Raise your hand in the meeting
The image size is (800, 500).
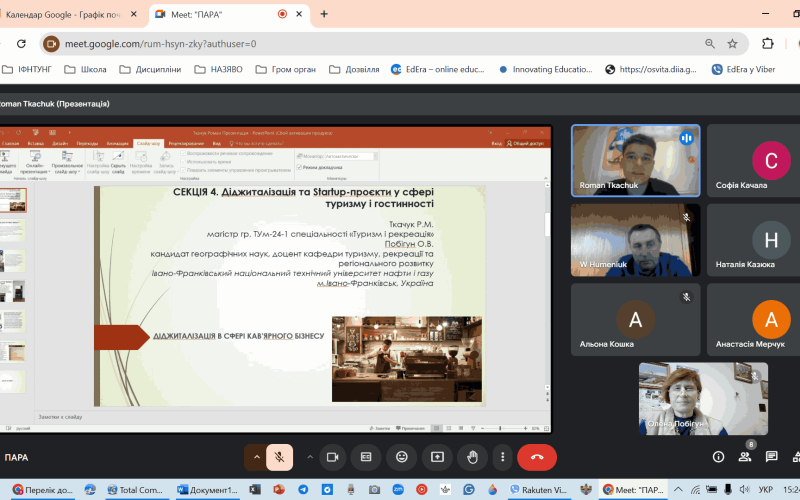(x=472, y=457)
